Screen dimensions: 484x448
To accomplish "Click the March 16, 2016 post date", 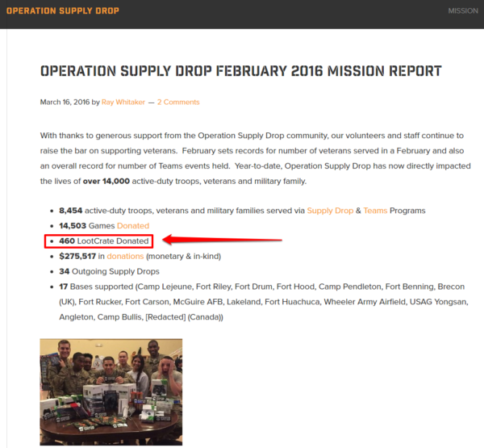I will point(65,103).
